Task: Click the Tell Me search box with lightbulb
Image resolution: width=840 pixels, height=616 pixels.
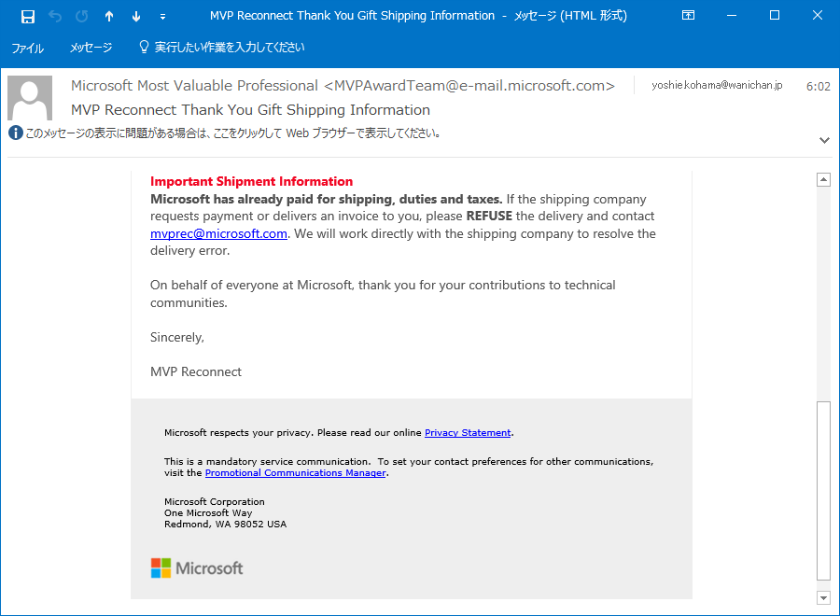Action: click(221, 48)
